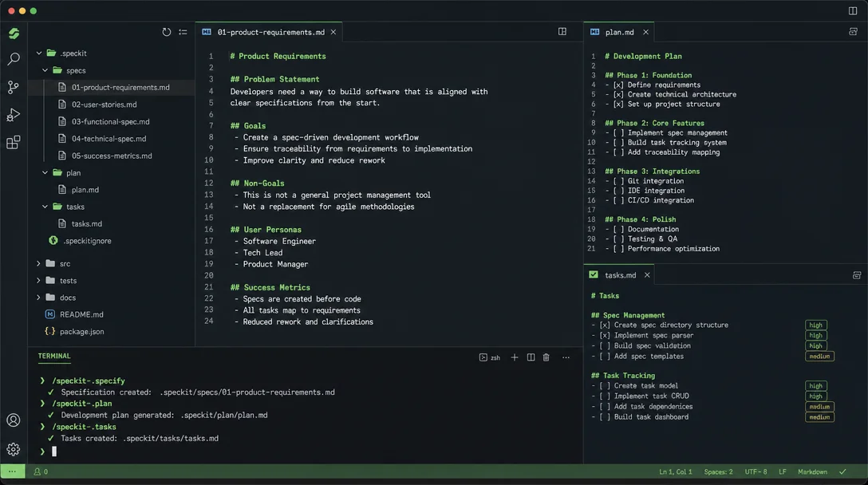The height and width of the screenshot is (485, 868).
Task: Open 04-technical-spec.md file
Action: click(x=108, y=139)
